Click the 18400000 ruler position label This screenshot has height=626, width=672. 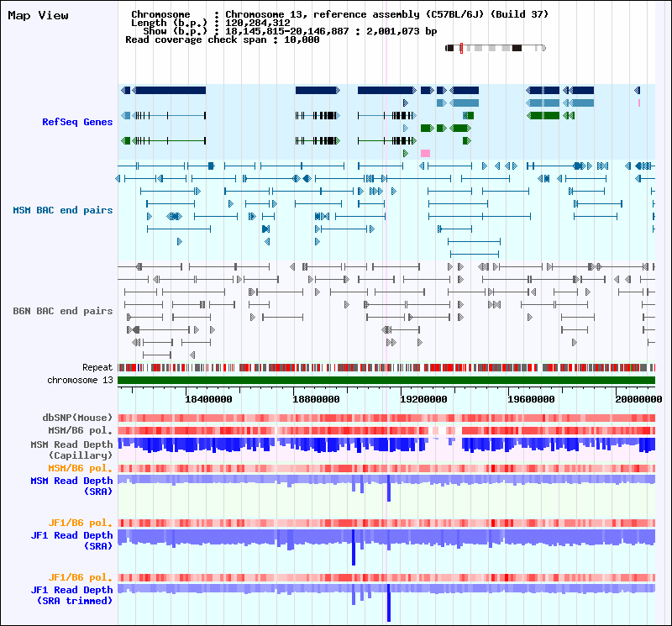(x=208, y=400)
